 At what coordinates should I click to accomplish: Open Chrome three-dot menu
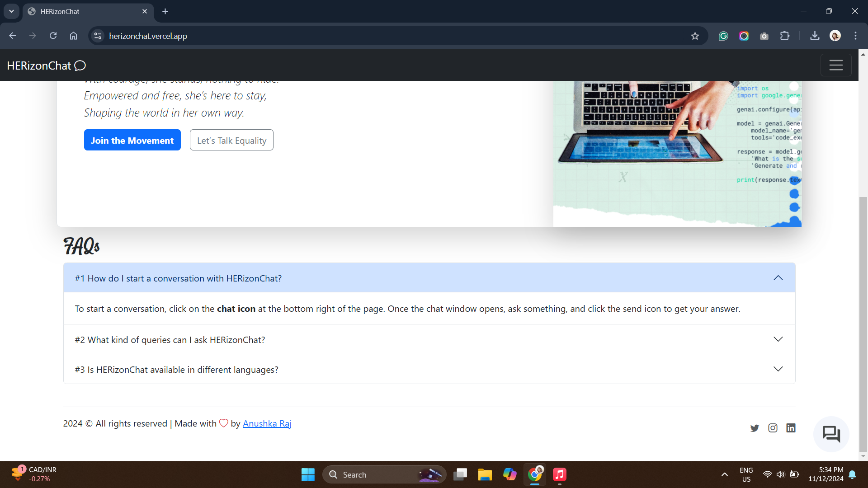(x=855, y=36)
